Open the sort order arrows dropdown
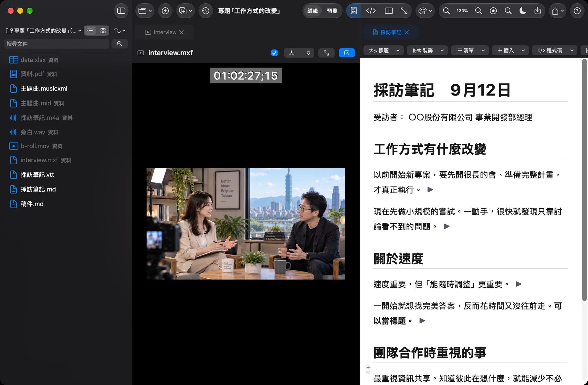 (120, 31)
